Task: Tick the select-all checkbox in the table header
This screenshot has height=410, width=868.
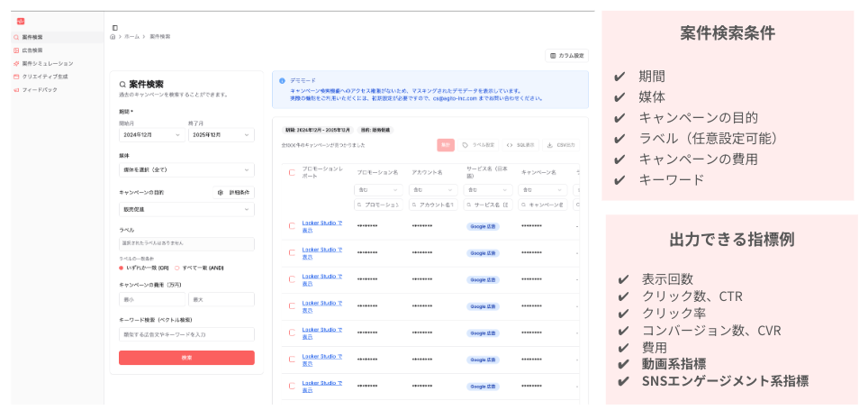Action: [292, 172]
